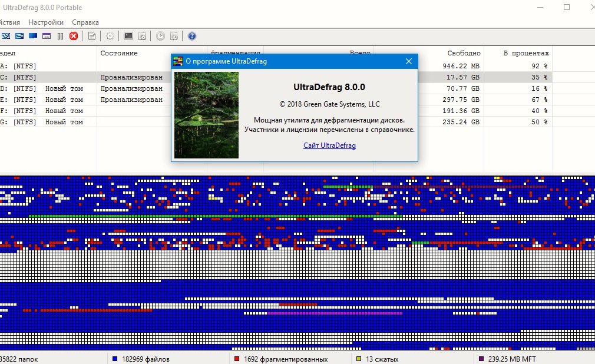Click the red fragmented legend square
Screen dimensions: 595x364
(237, 359)
